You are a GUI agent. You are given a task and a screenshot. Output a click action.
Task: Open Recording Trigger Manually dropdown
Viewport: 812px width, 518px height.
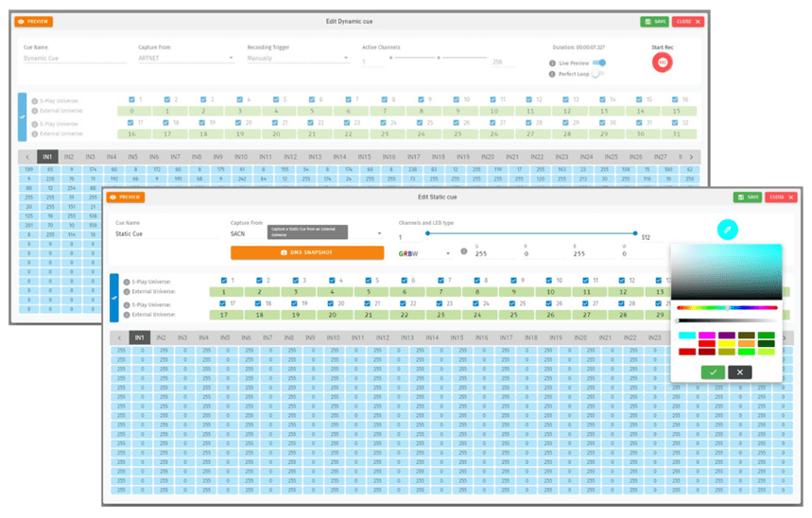coord(298,58)
